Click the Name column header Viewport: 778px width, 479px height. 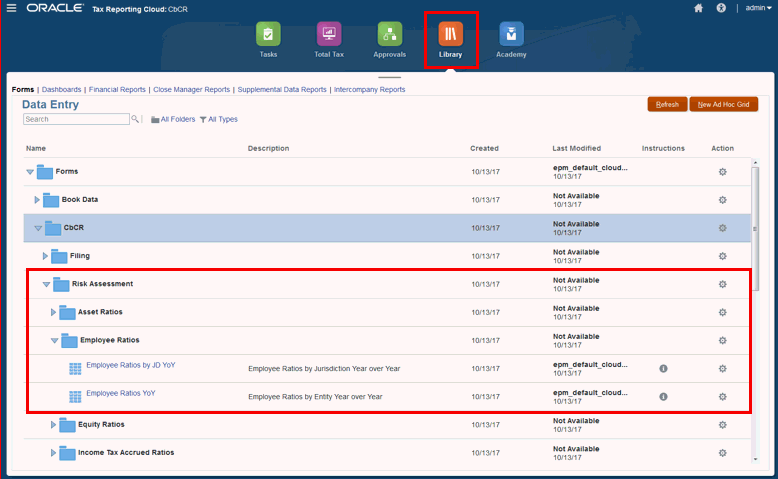pyautogui.click(x=36, y=148)
